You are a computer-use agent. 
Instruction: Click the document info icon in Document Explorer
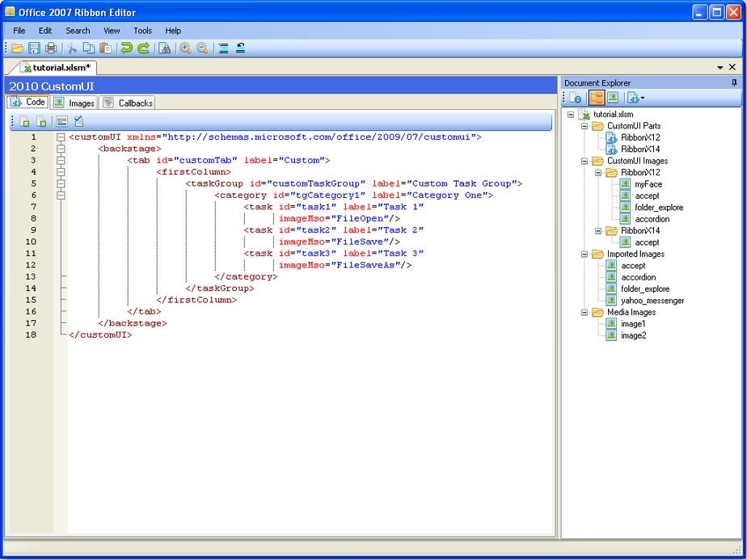[576, 98]
